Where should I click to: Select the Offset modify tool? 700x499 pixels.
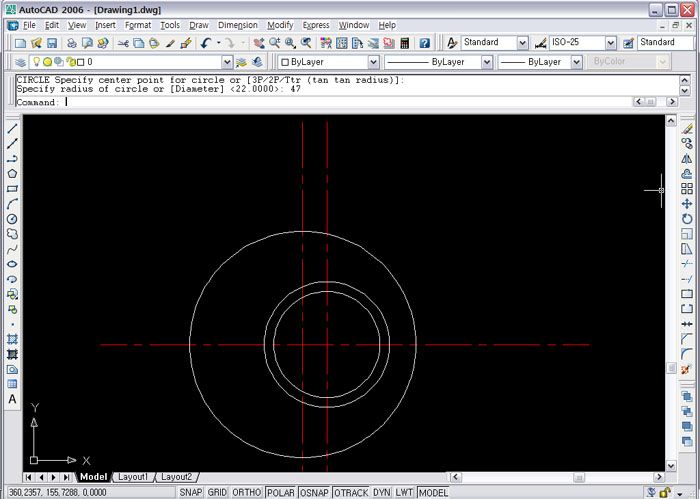687,174
